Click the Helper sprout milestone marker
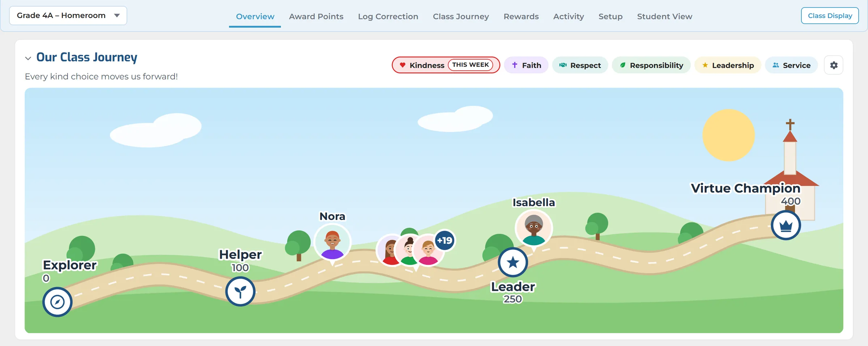The width and height of the screenshot is (868, 346). pyautogui.click(x=241, y=291)
